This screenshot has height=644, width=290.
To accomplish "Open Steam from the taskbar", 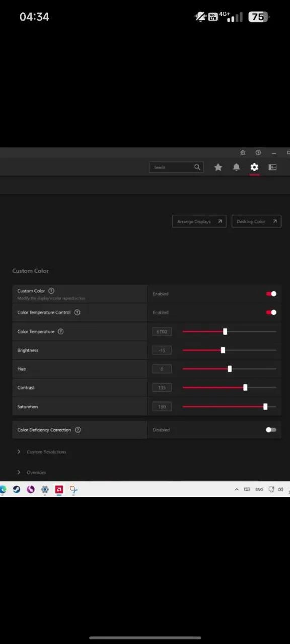I will pos(17,489).
